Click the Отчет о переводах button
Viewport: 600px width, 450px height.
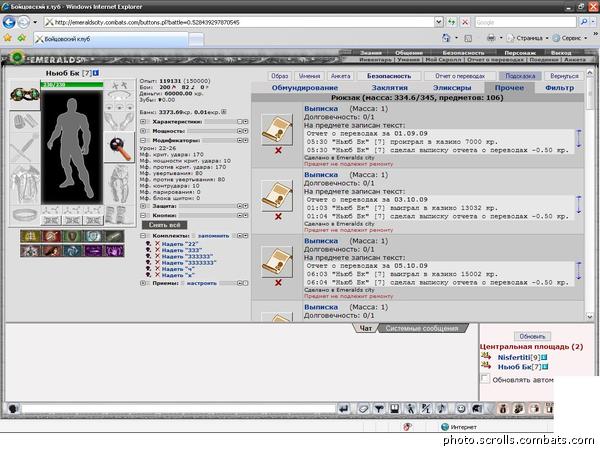460,76
